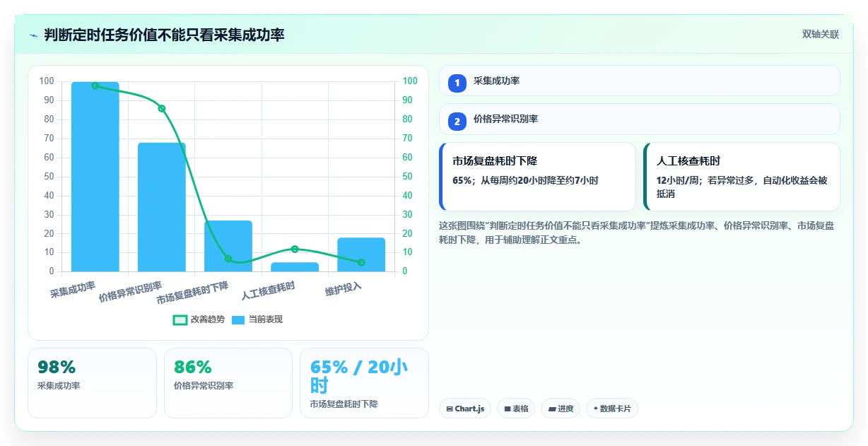This screenshot has height=446, width=868.
Task: Select the Chart.js tag chip
Action: [465, 409]
